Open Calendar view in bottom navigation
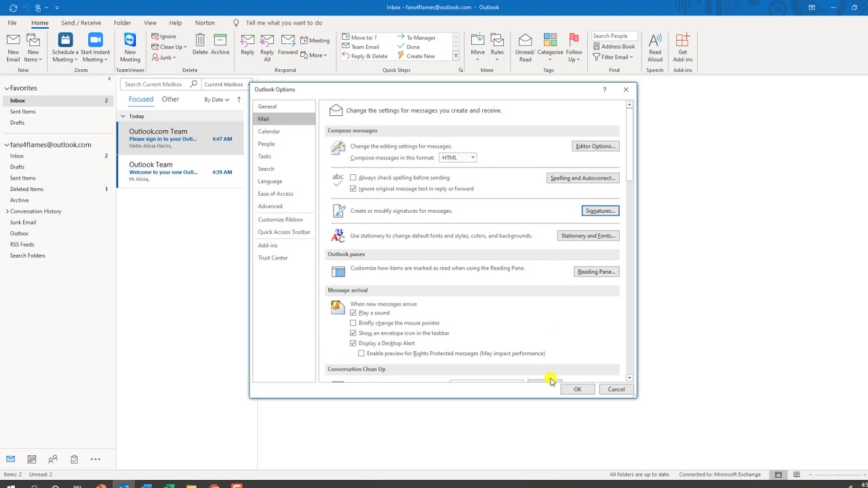Image resolution: width=868 pixels, height=488 pixels. coord(31,459)
